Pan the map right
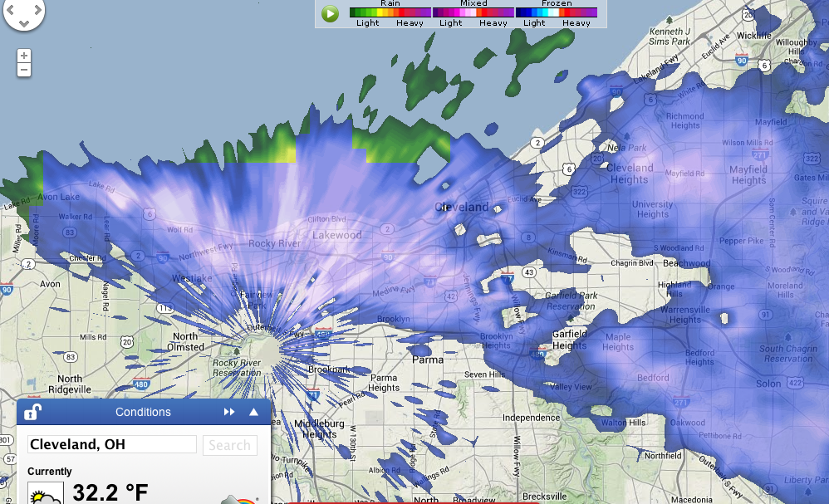829x504 pixels. (x=37, y=10)
